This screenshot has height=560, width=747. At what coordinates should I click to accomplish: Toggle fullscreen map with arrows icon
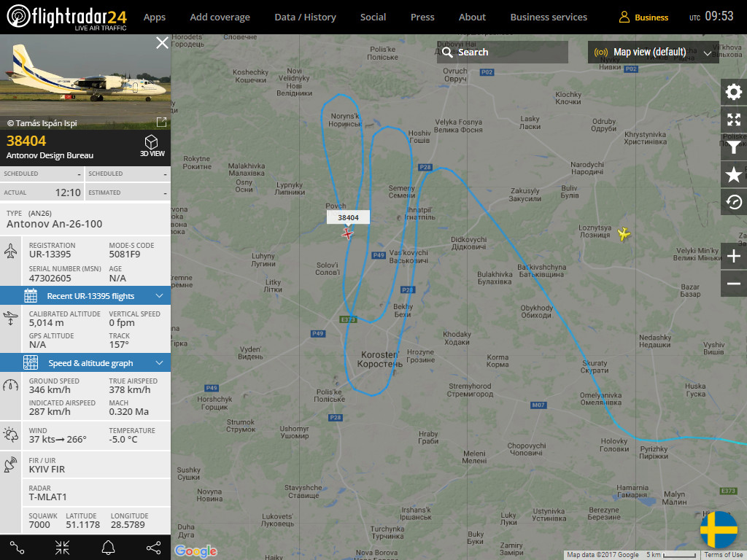coord(734,120)
